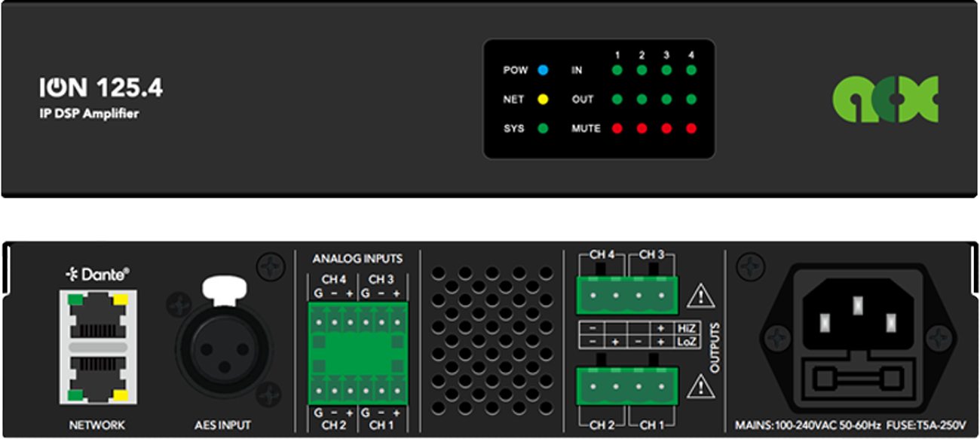
Task: Click the green AEX logo
Action: [885, 99]
